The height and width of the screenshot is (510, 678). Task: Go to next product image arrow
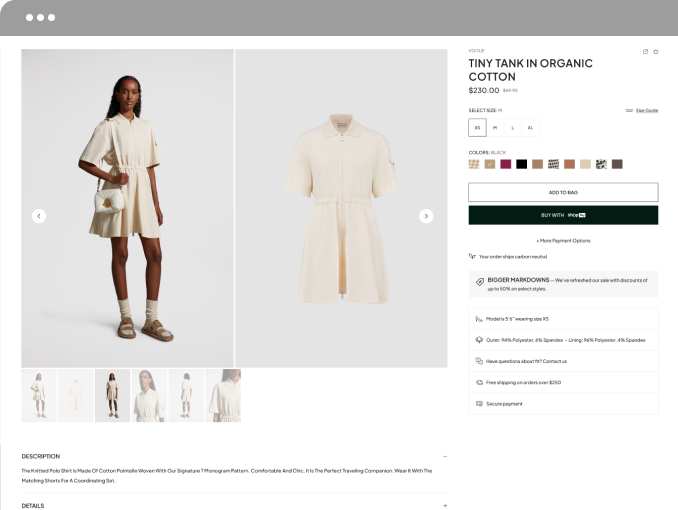pos(426,216)
